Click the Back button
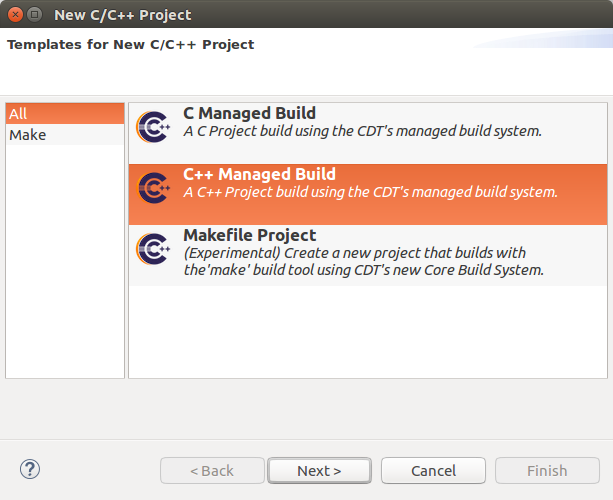Screen dimensions: 613x500 coord(212,470)
